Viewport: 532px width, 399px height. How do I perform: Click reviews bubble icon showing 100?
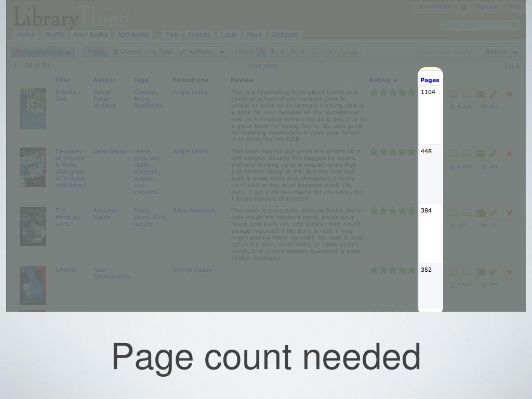coord(484,107)
